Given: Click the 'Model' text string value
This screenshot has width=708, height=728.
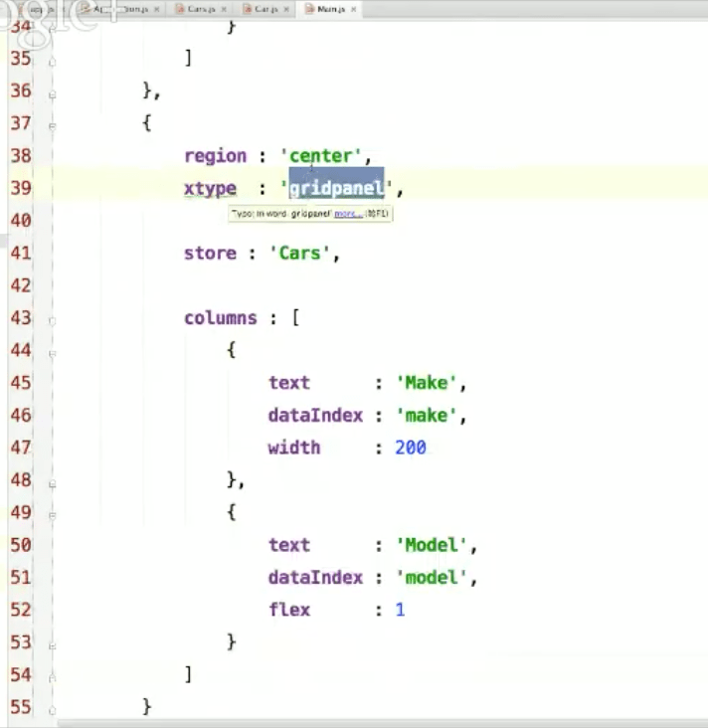Looking at the screenshot, I should (x=432, y=545).
